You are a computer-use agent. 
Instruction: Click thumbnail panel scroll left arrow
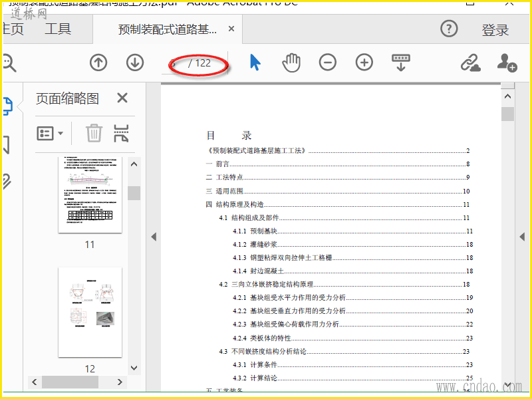pyautogui.click(x=35, y=382)
